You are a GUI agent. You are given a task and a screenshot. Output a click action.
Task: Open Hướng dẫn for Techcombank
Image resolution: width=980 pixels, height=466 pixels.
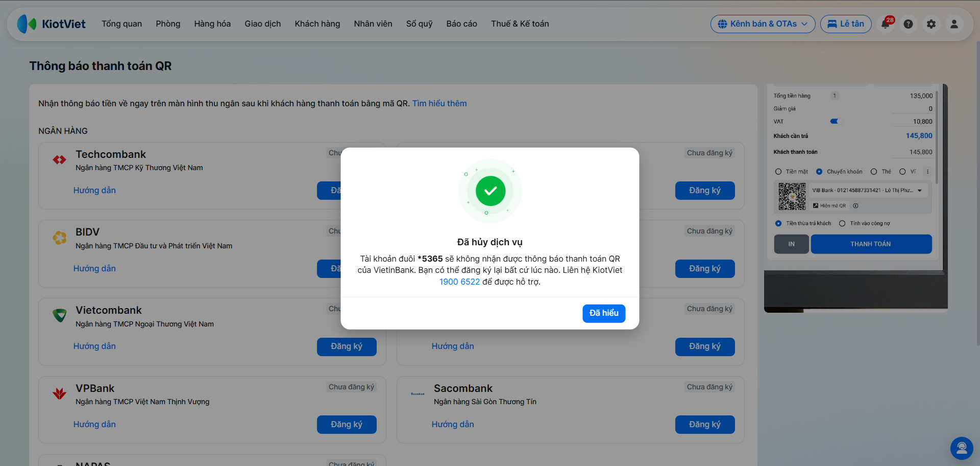94,191
